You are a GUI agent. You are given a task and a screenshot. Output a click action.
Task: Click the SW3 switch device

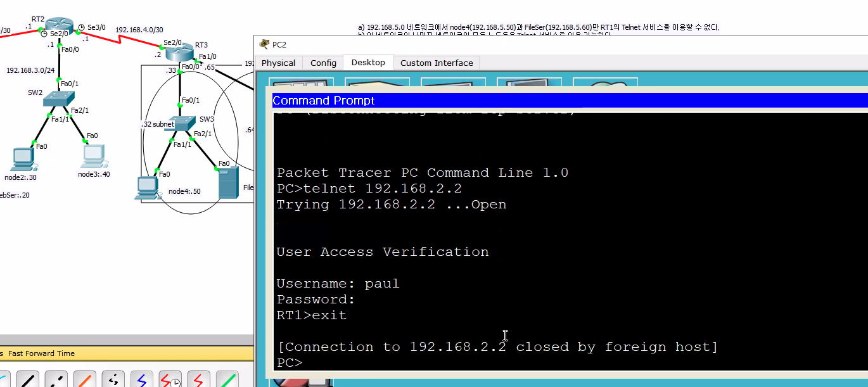181,124
